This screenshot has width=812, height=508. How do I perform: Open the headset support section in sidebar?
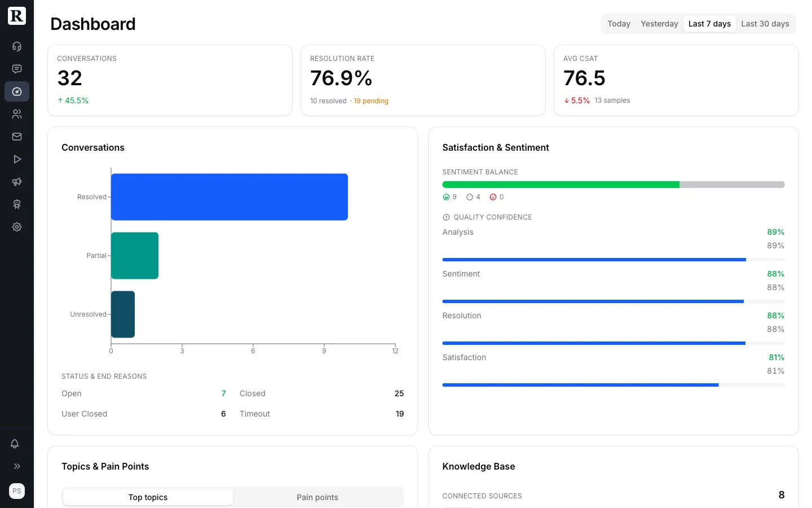click(16, 46)
